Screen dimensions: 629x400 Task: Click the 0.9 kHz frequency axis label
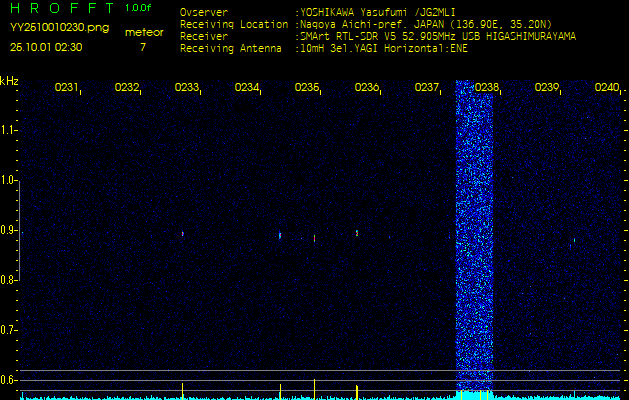click(9, 231)
